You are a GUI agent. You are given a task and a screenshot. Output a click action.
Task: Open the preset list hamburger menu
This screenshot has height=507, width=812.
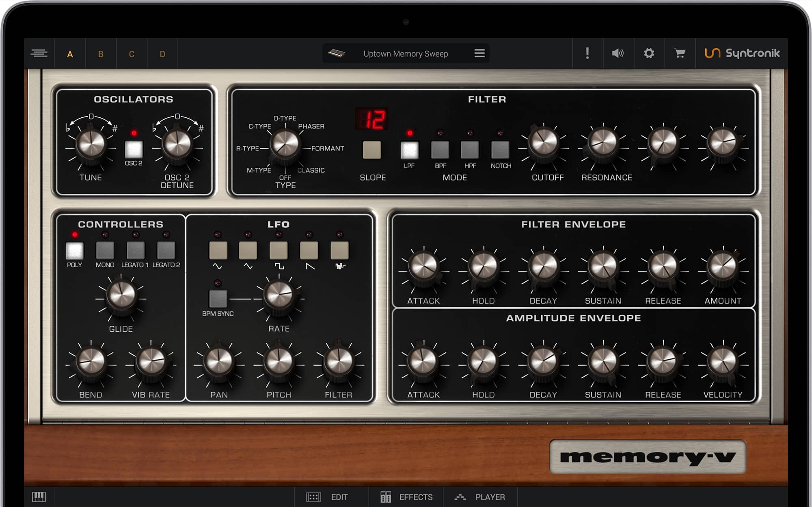coord(479,53)
